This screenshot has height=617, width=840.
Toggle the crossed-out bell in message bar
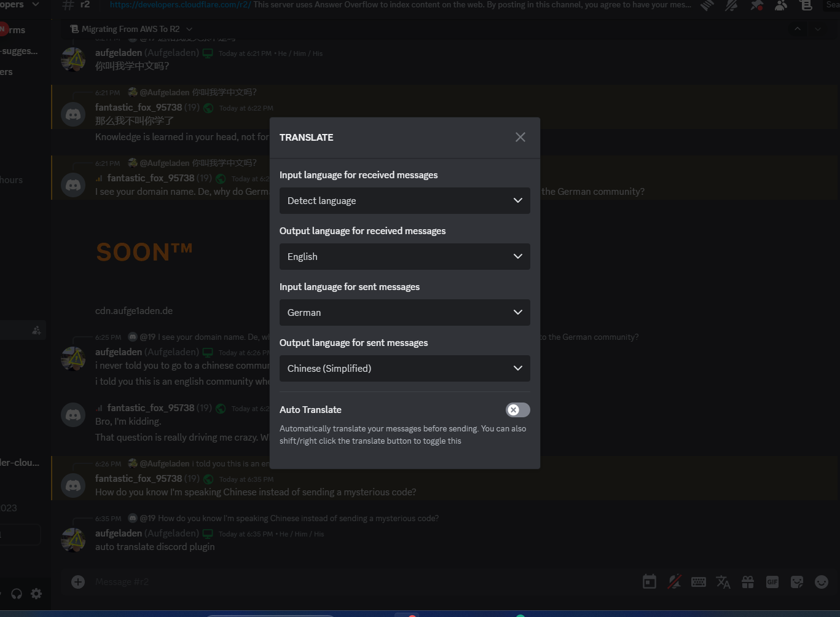tap(674, 582)
